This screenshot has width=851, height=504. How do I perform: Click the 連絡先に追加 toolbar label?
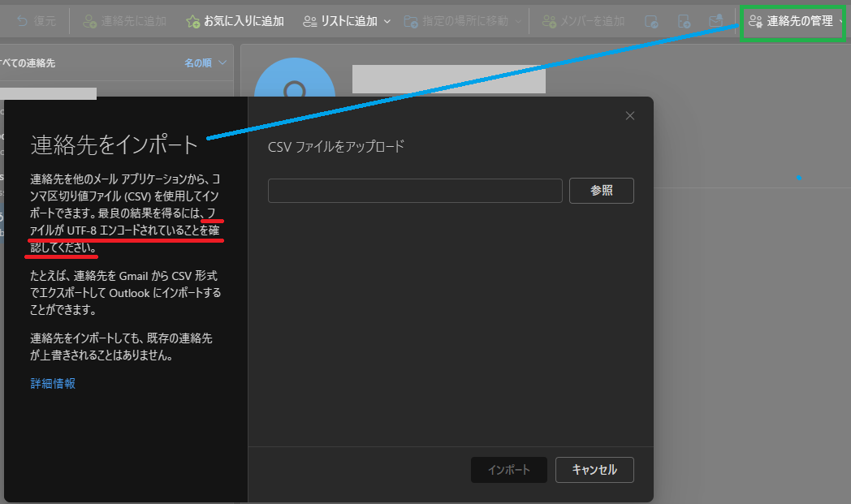[133, 21]
